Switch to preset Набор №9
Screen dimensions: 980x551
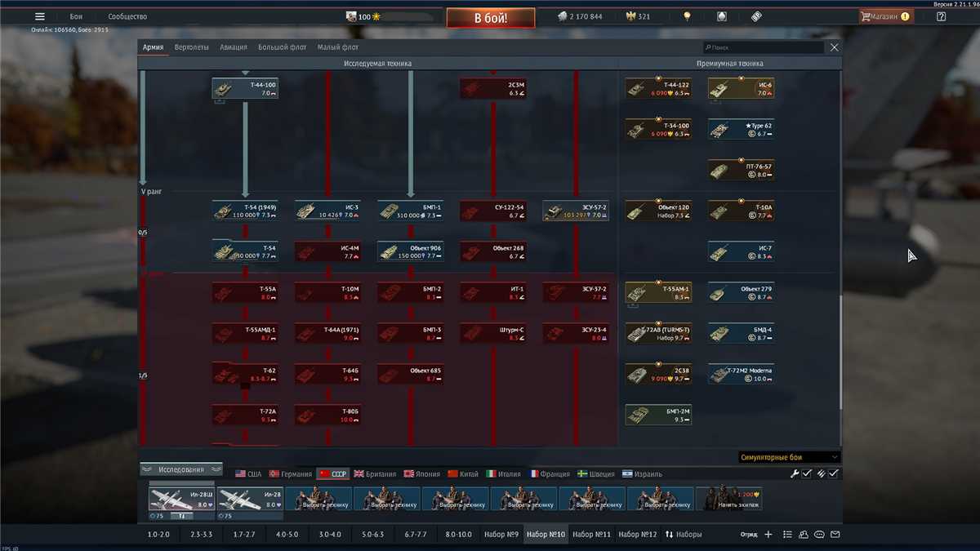point(501,535)
